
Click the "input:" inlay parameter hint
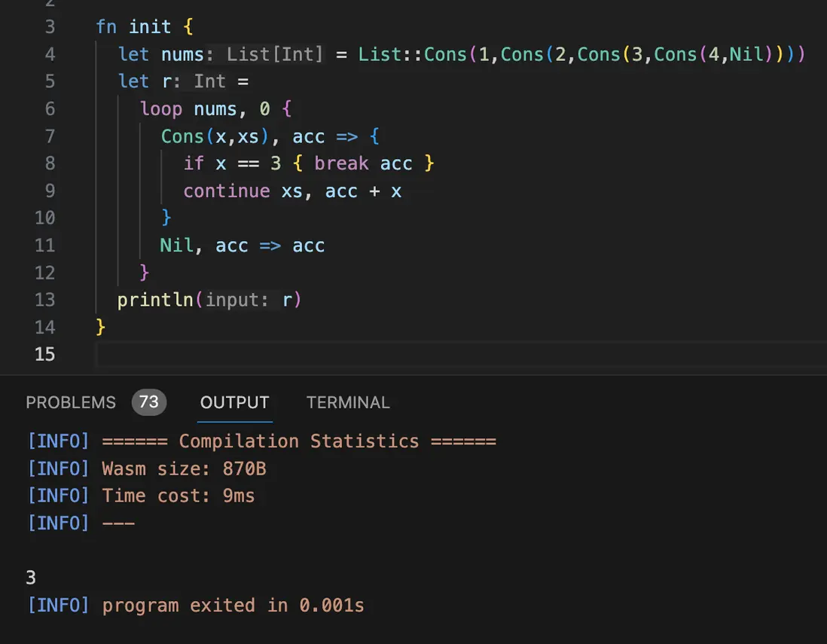click(x=237, y=300)
